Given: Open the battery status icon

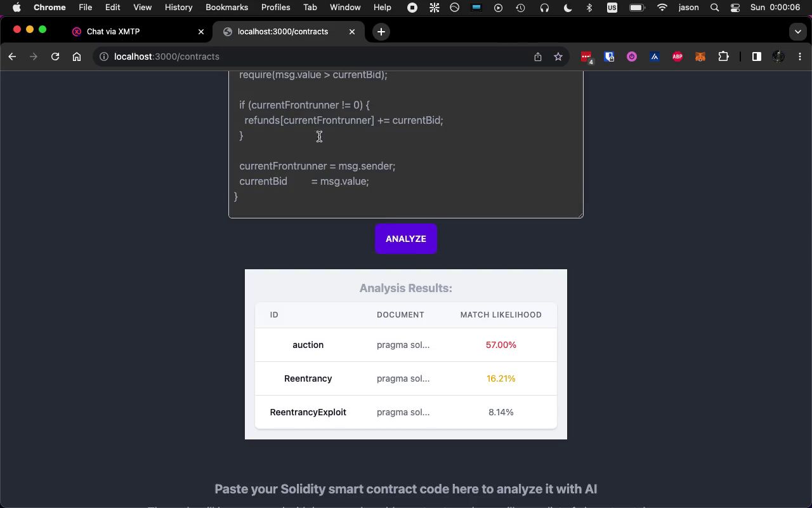Looking at the screenshot, I should coord(637,8).
